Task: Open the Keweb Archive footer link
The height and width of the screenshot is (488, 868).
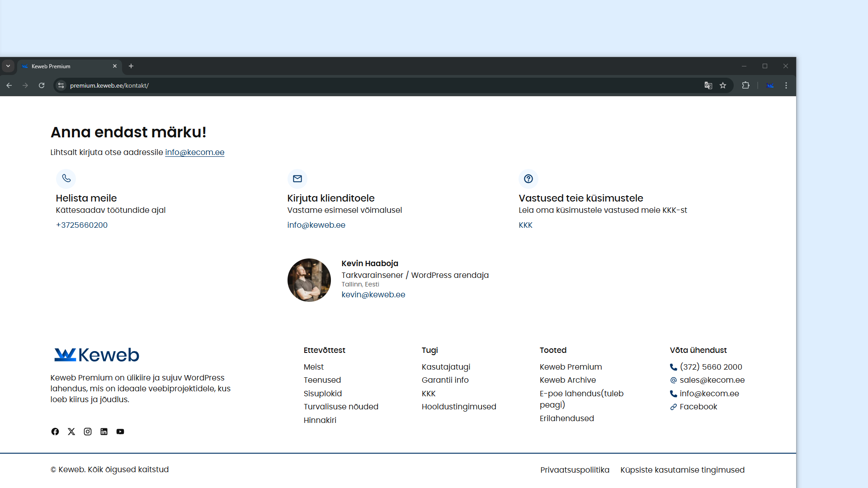Action: tap(568, 380)
